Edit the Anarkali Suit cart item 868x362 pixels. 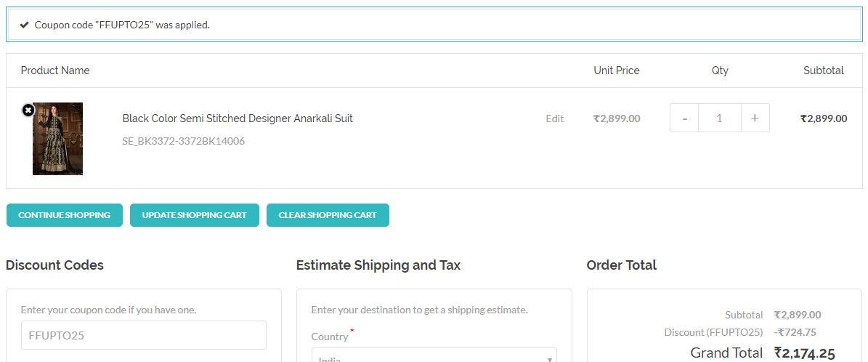[555, 118]
